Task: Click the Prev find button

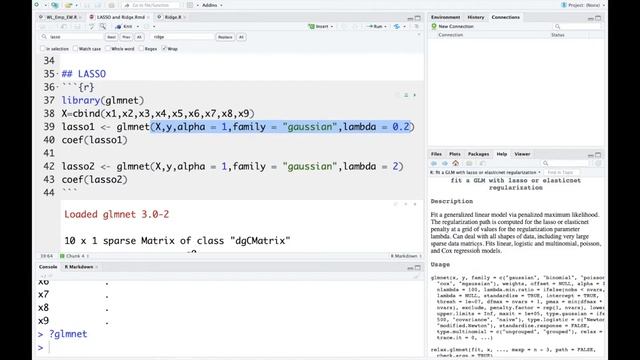Action: (126, 37)
